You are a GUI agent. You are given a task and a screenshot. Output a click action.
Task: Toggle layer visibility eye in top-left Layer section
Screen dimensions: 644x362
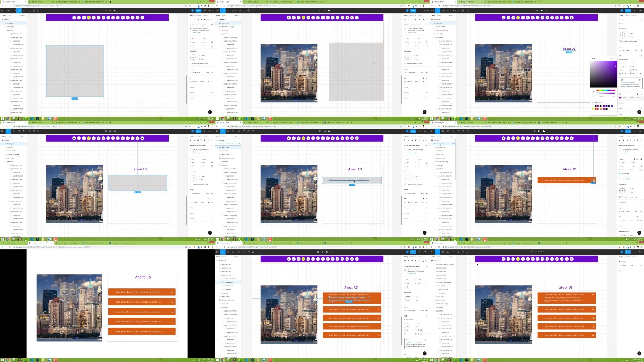212,73
